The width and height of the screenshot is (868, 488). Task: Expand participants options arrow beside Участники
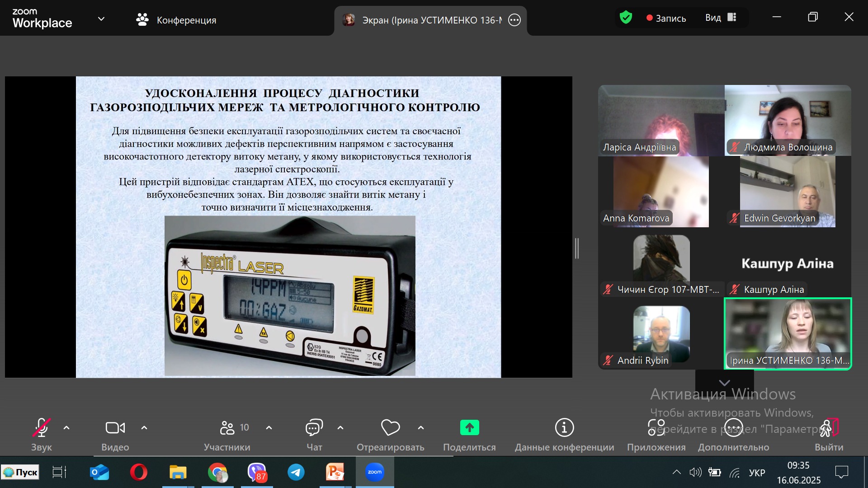click(x=269, y=427)
